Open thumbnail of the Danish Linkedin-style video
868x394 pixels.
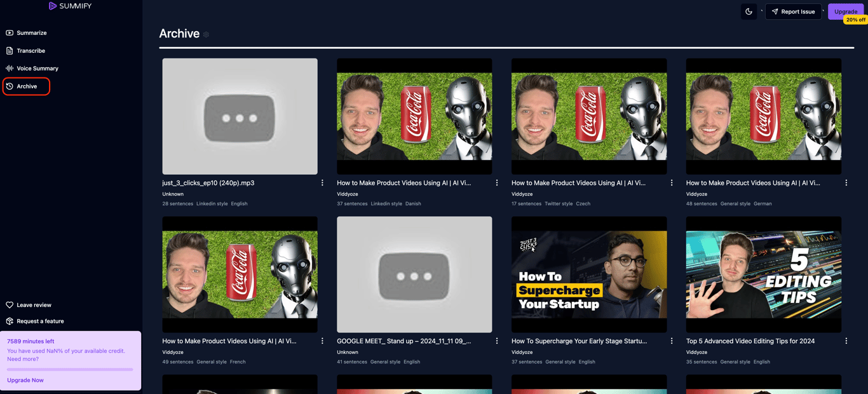(x=414, y=116)
